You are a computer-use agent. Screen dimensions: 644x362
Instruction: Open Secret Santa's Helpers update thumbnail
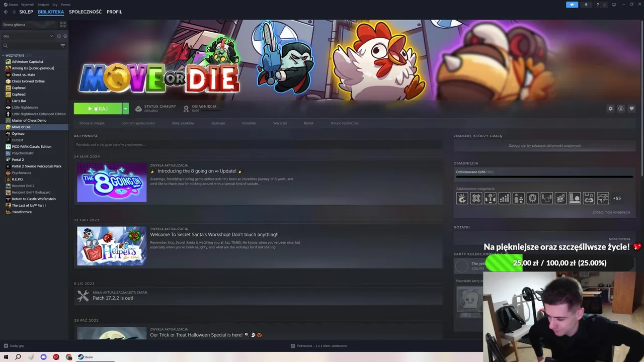click(x=112, y=246)
